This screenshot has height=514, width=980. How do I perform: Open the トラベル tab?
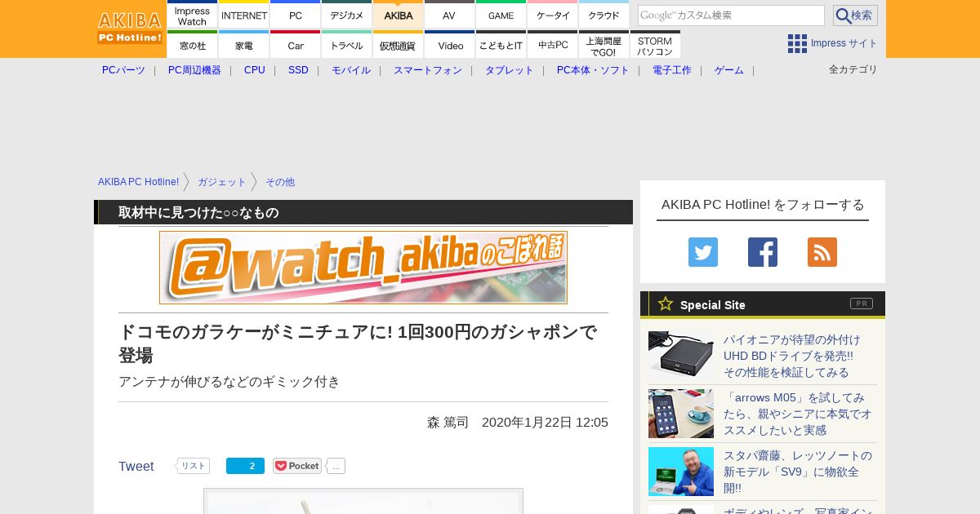tap(347, 45)
